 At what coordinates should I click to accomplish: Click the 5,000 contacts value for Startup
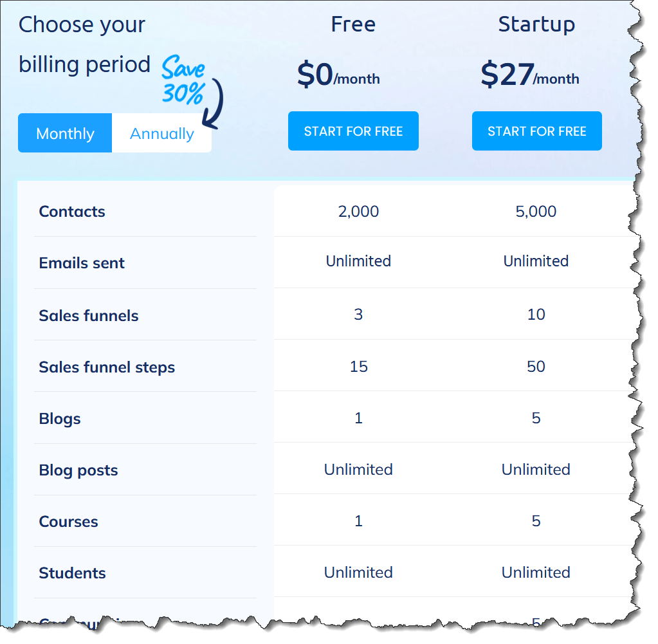click(x=536, y=212)
